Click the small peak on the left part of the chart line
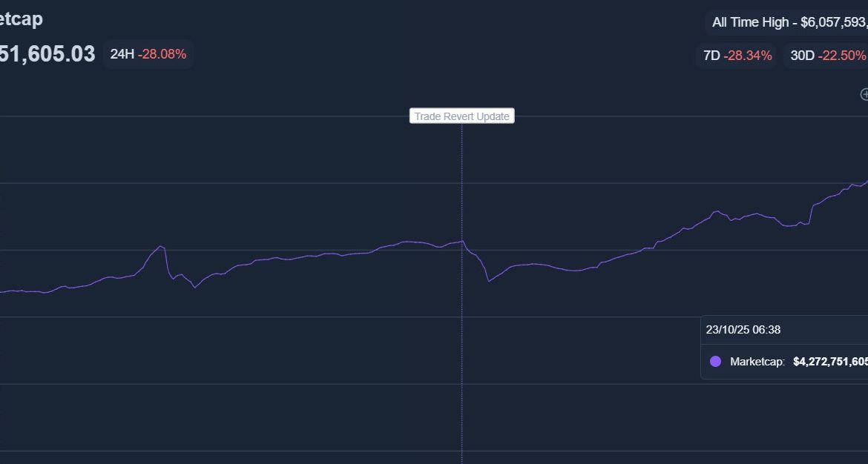 (160, 245)
